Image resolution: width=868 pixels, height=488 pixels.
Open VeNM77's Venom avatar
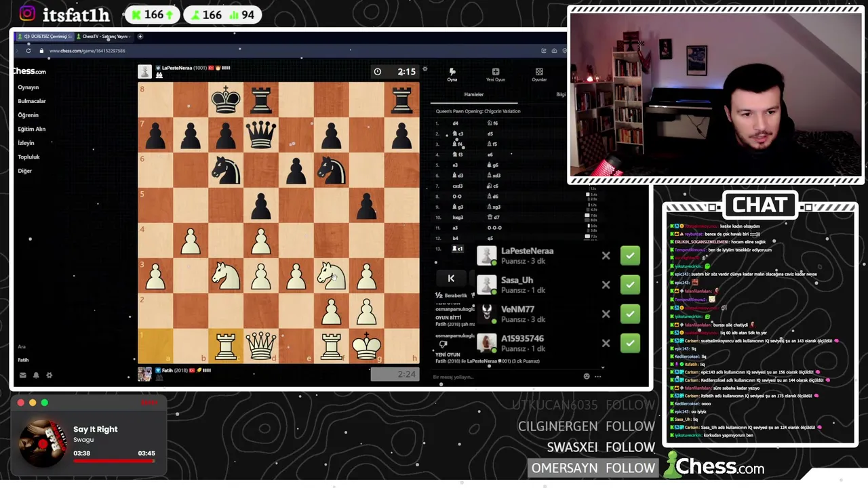[486, 314]
